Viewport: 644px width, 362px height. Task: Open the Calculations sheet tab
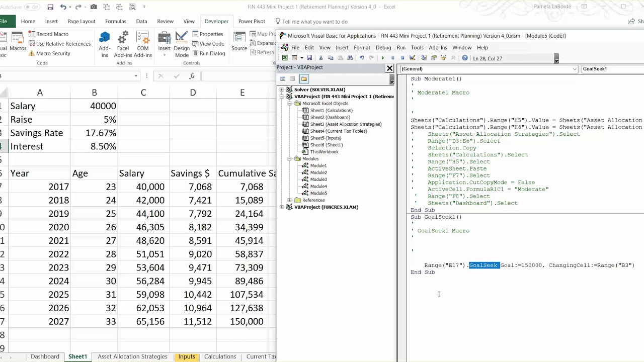(220, 356)
